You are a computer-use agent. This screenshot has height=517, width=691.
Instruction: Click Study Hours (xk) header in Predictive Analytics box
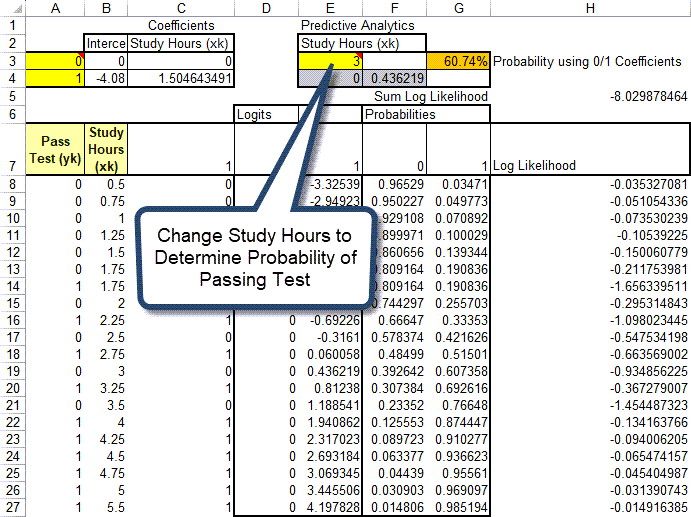[x=362, y=43]
